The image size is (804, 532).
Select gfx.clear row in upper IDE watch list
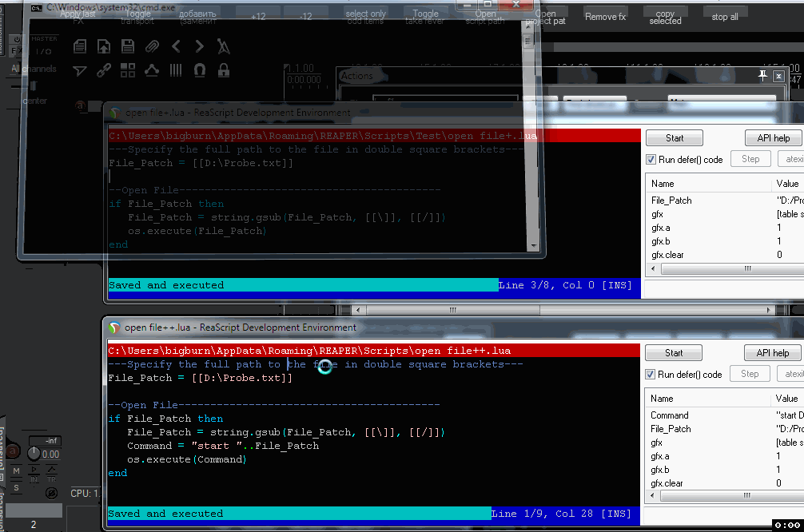point(725,255)
